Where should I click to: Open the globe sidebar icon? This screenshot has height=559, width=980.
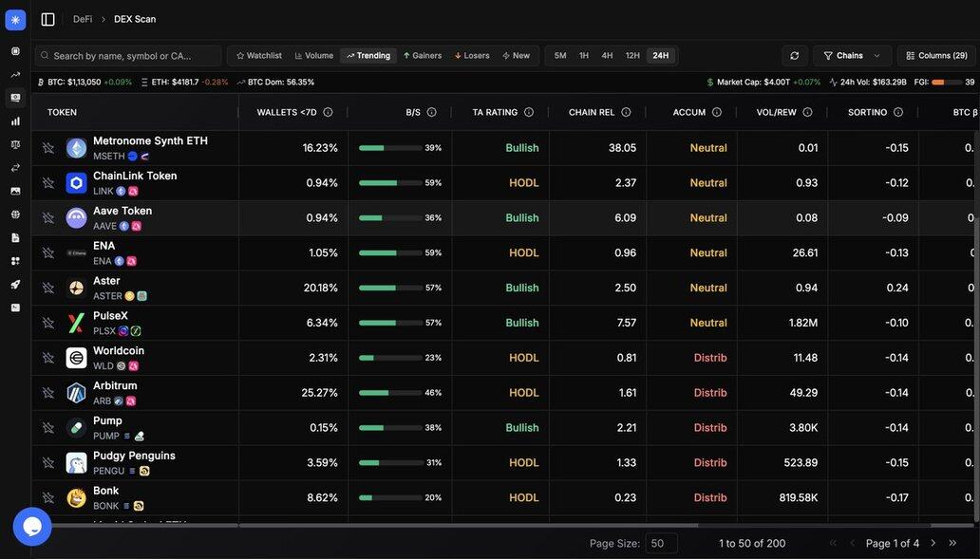coord(15,214)
